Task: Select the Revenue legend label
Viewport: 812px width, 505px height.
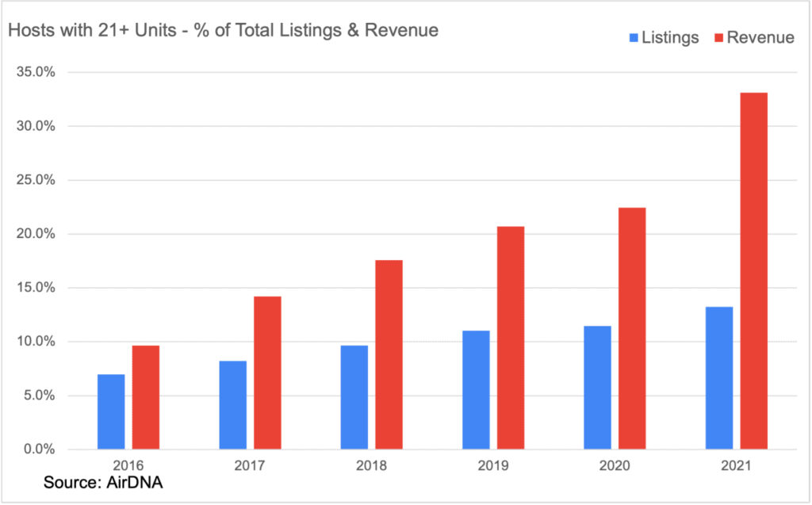Action: [x=759, y=37]
